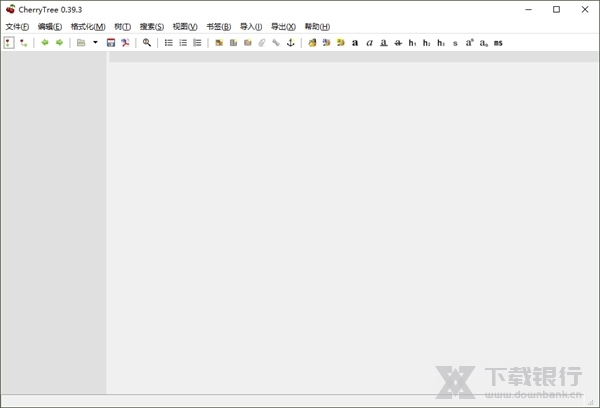Open the 格式化(M) menu
The width and height of the screenshot is (600, 408).
(x=88, y=26)
